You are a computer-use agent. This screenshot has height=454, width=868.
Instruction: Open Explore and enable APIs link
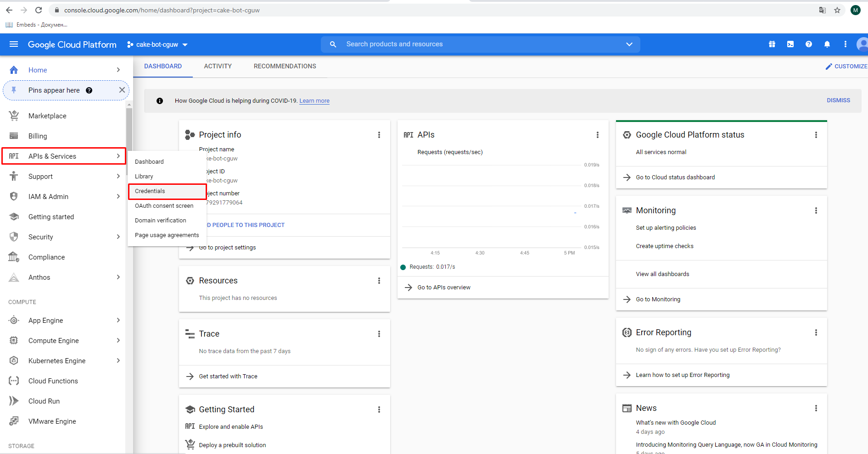coord(231,427)
